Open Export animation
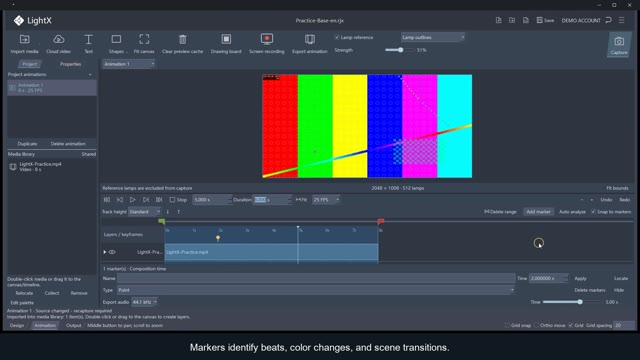The width and height of the screenshot is (640, 360). pyautogui.click(x=310, y=44)
